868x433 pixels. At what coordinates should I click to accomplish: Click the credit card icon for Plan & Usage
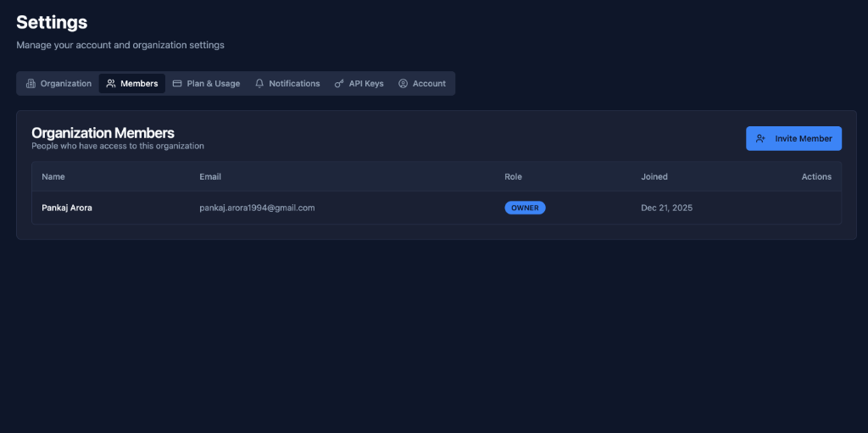[x=177, y=84]
